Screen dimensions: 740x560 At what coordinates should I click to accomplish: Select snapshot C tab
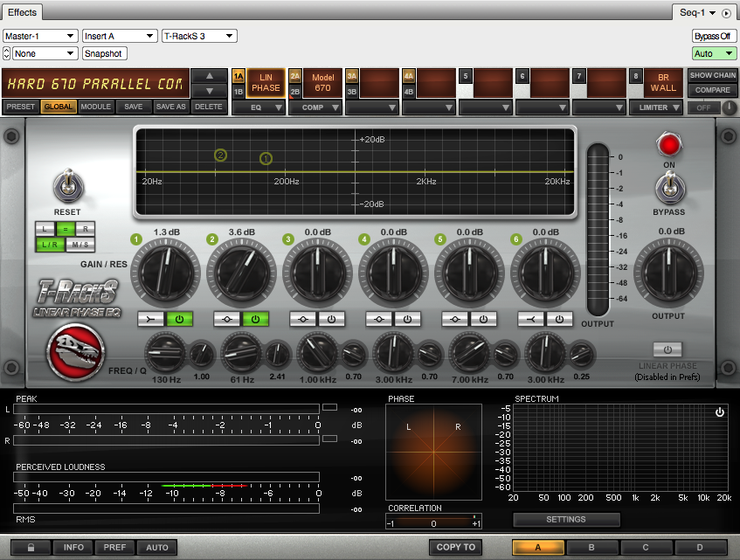coord(646,547)
